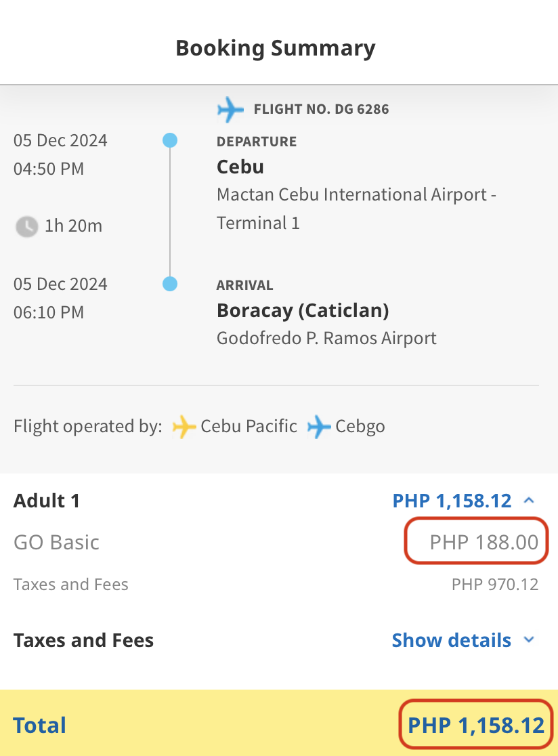Click the PHP 188.00 base fare amount
The image size is (558, 756).
pyautogui.click(x=484, y=543)
